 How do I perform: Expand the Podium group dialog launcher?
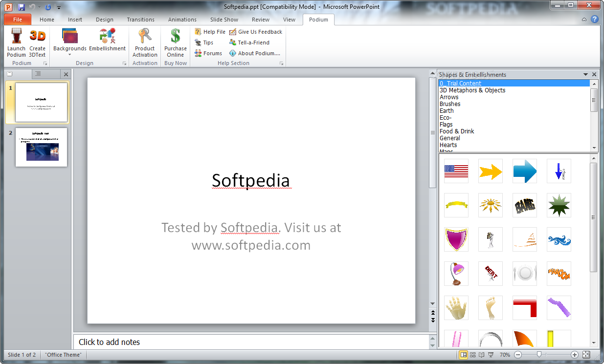pyautogui.click(x=45, y=64)
